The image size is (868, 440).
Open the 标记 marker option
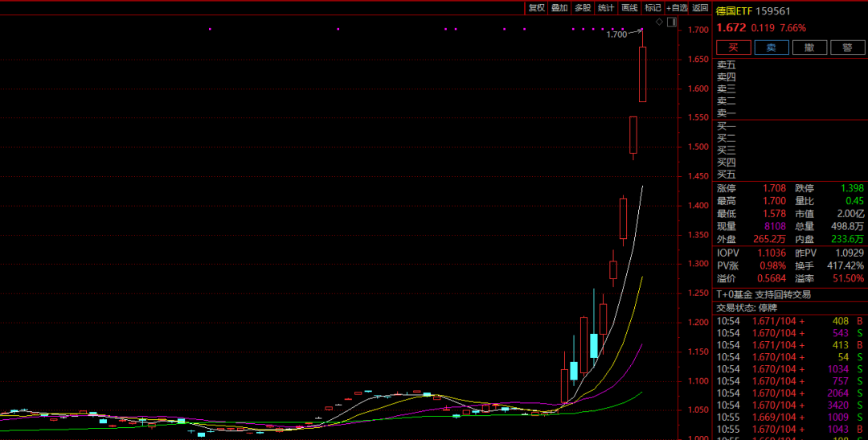tap(653, 8)
